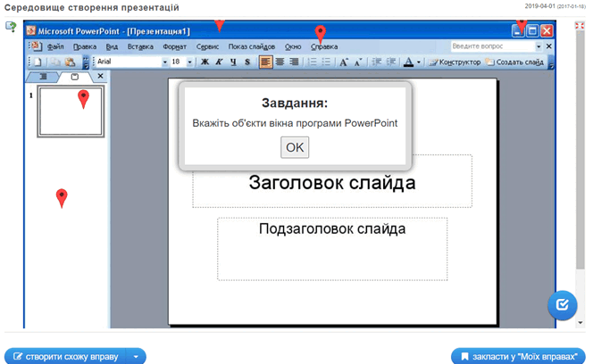Screen dimensions: 593x364
Task: Click the Подзаголовок слайда placeholder
Action: coord(332,249)
